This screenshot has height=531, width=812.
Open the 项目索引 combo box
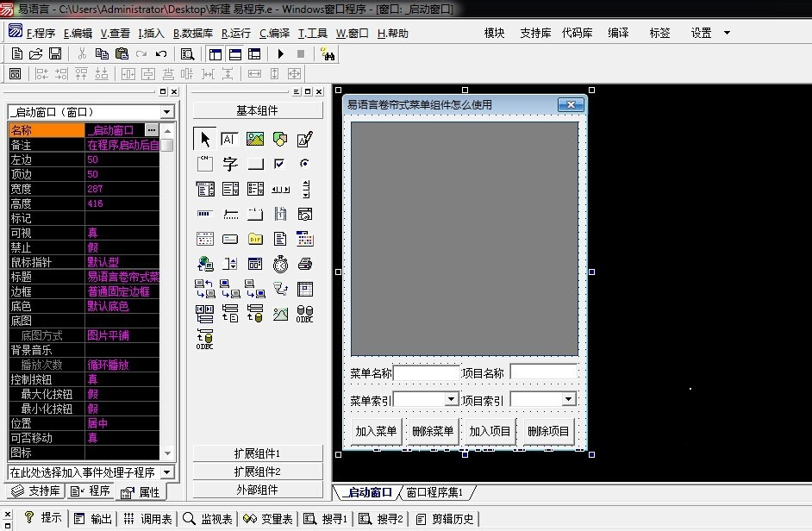569,399
